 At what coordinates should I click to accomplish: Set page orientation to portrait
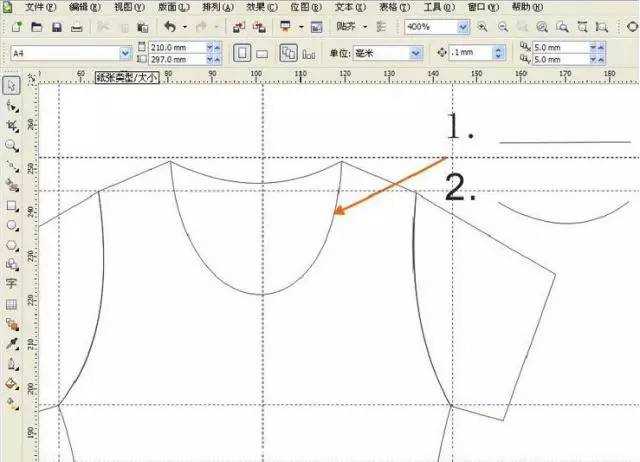click(x=241, y=52)
